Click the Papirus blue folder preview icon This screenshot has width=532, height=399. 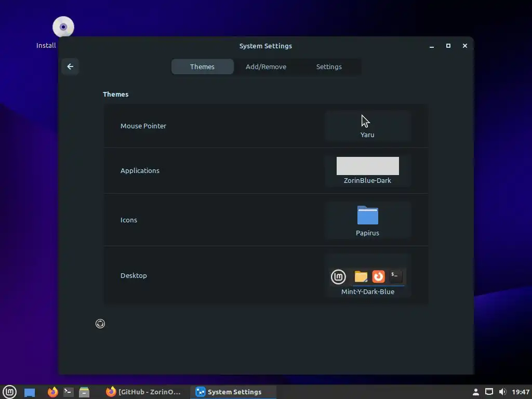[x=368, y=215]
